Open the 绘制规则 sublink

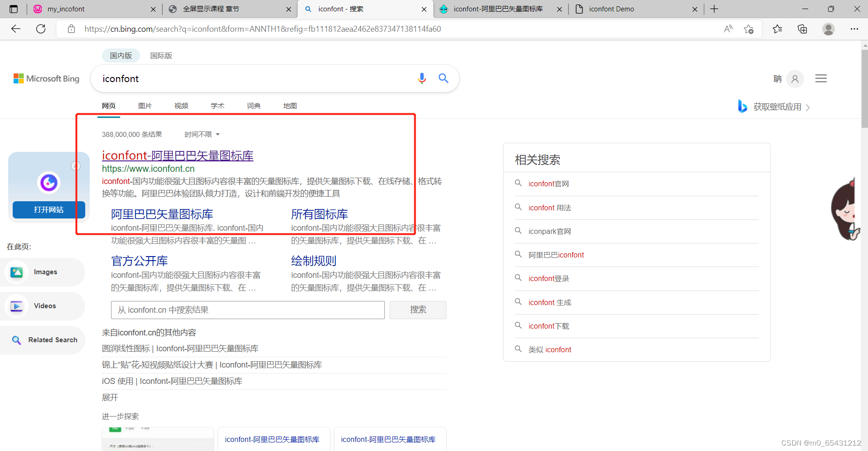314,261
